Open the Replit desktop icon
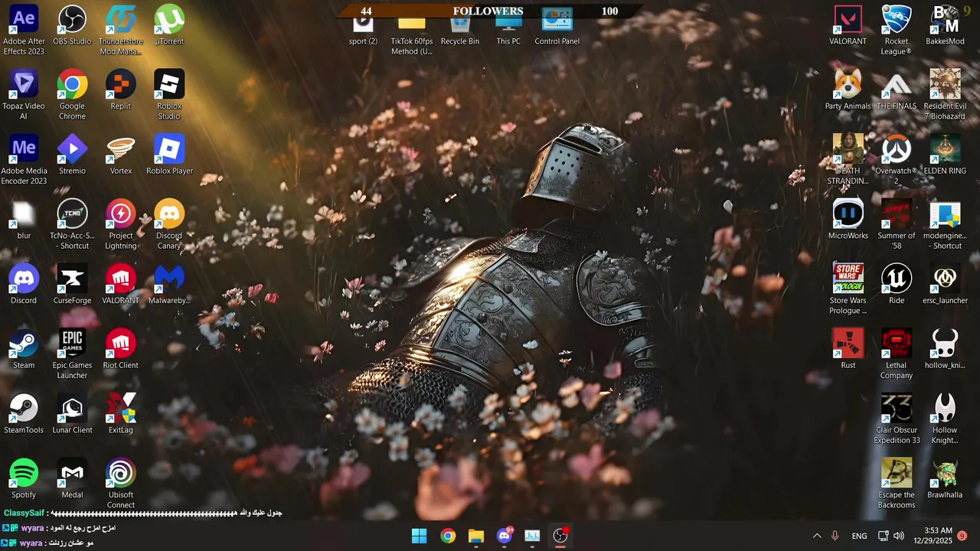Image resolution: width=980 pixels, height=551 pixels. click(120, 90)
